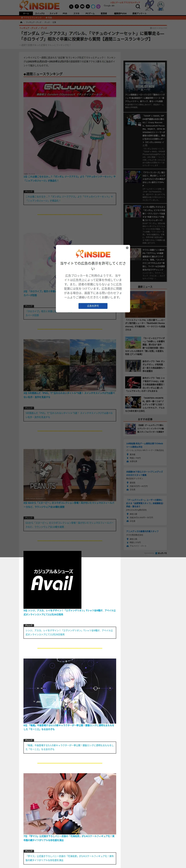This screenshot has width=186, height=868.
Task: Click the 広告を許可 button
Action: click(x=93, y=306)
